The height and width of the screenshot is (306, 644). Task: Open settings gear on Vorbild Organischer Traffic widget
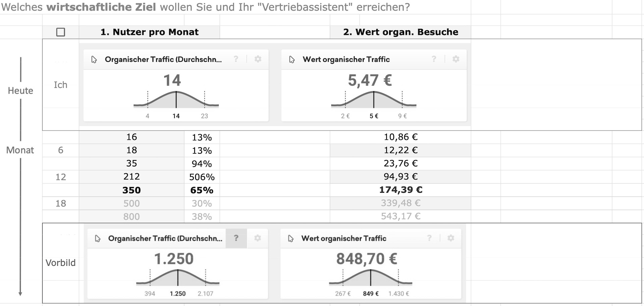(258, 238)
